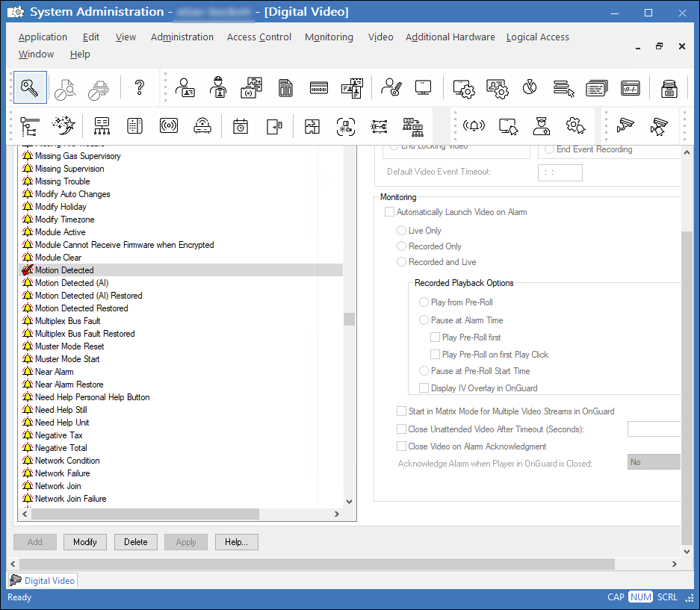
Task: Click the puzzle piece toolbar icon
Action: pos(312,126)
